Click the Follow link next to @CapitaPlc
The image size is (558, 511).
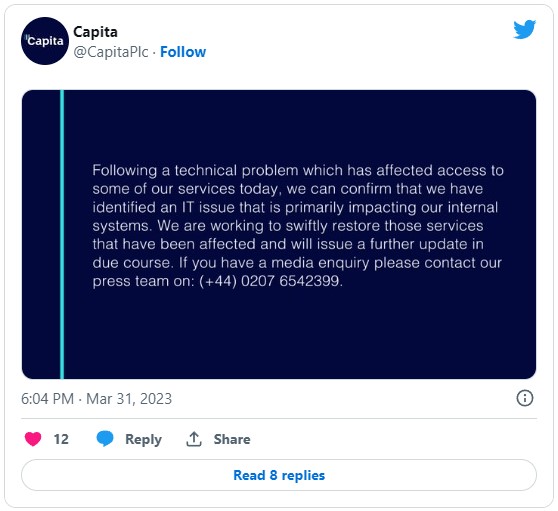(x=183, y=52)
